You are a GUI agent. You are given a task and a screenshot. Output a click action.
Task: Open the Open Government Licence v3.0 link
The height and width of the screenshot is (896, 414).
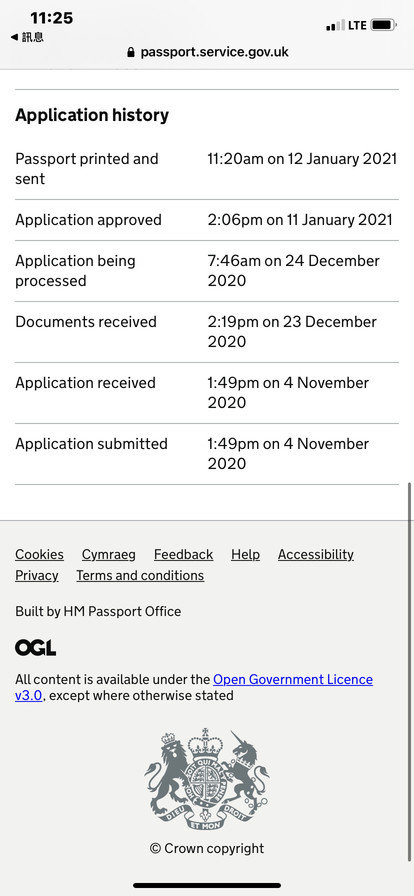tap(293, 679)
